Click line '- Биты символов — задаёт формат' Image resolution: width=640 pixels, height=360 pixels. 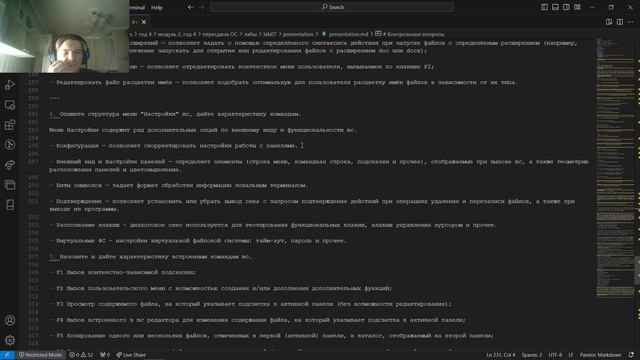point(178,185)
